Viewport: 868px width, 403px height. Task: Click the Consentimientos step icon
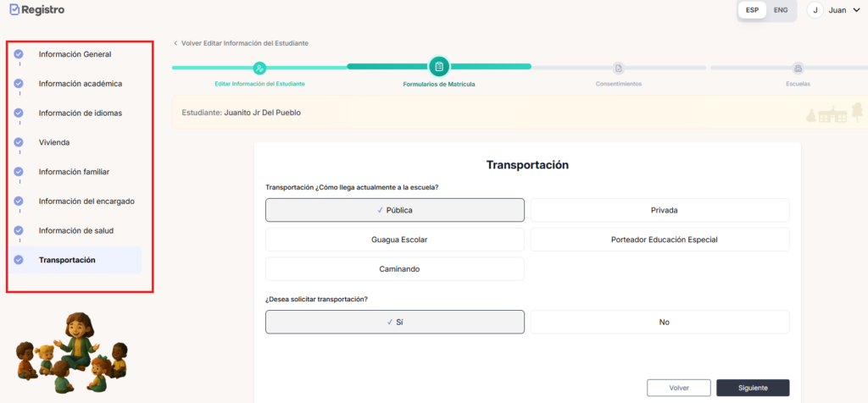point(618,68)
